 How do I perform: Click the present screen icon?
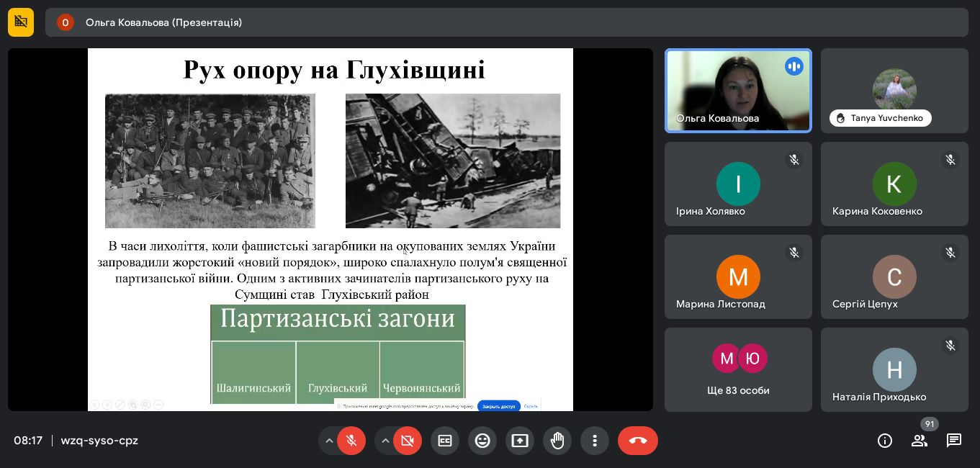(520, 441)
